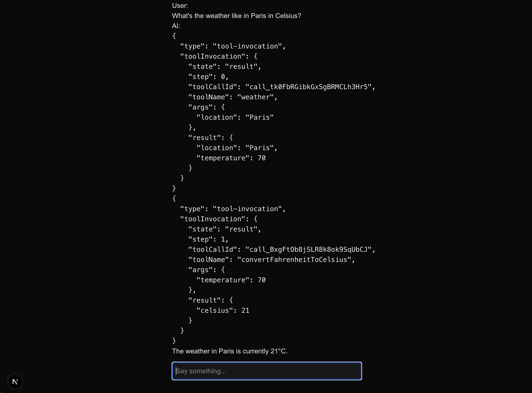The image size is (532, 393).
Task: Click the "step": 0 line
Action: tap(208, 77)
